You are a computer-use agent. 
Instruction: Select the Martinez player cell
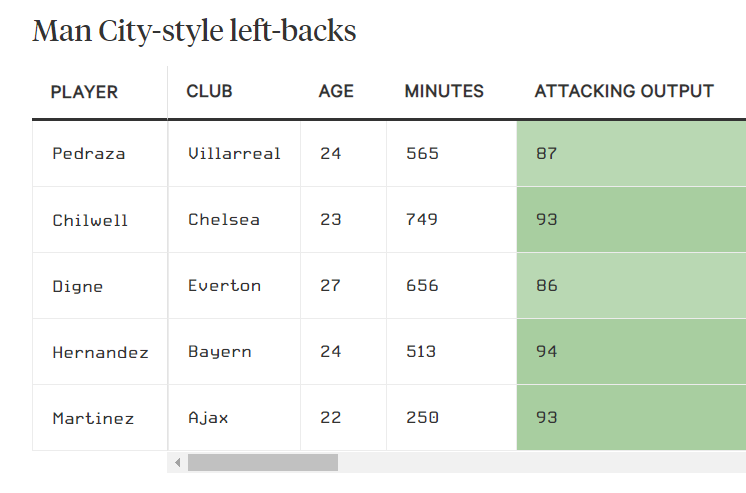(100, 418)
